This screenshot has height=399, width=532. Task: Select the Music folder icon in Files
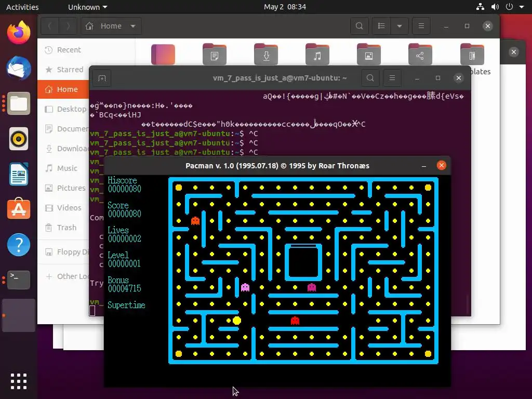click(317, 54)
